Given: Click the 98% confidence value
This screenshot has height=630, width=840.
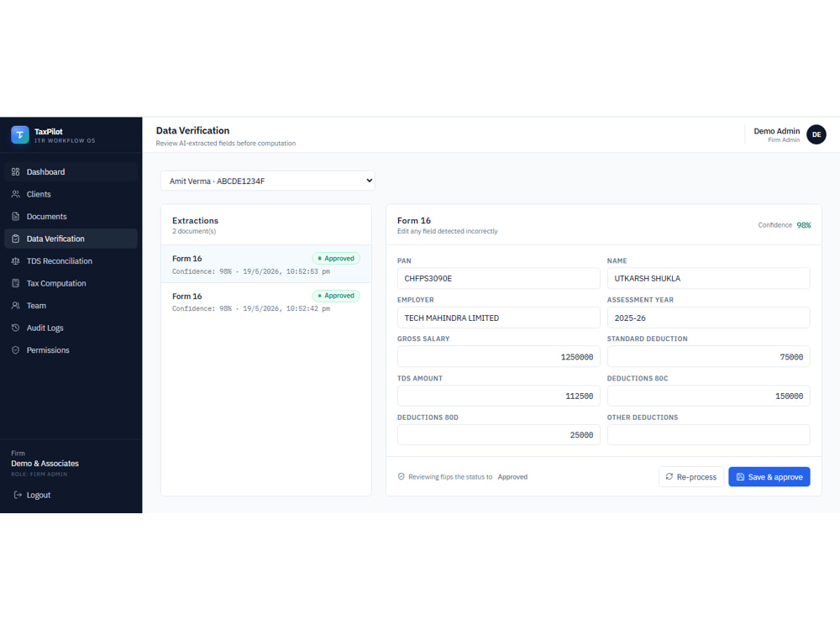Looking at the screenshot, I should pyautogui.click(x=804, y=225).
